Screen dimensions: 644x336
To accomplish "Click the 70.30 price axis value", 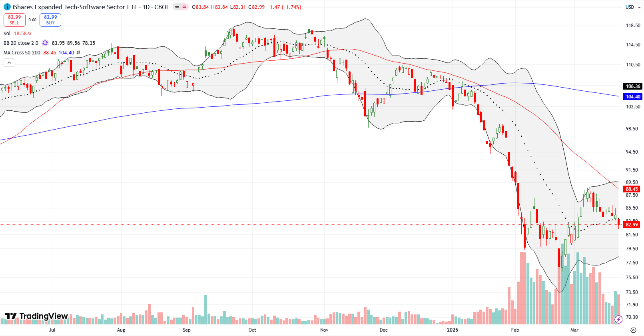I will [632, 317].
